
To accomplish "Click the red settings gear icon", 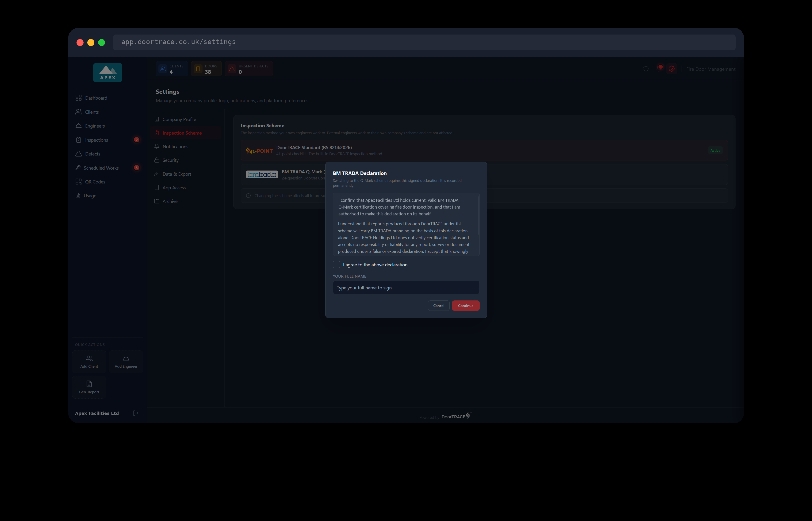I will pos(671,69).
